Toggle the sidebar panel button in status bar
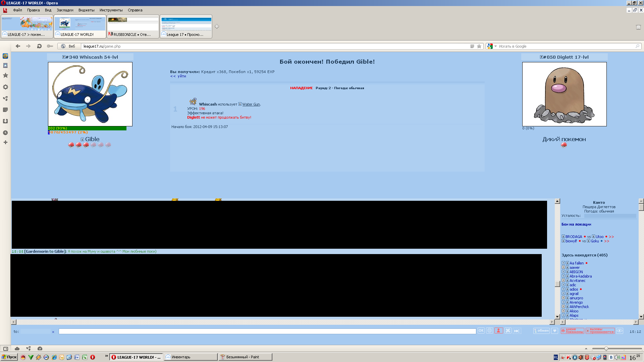 (x=6, y=349)
